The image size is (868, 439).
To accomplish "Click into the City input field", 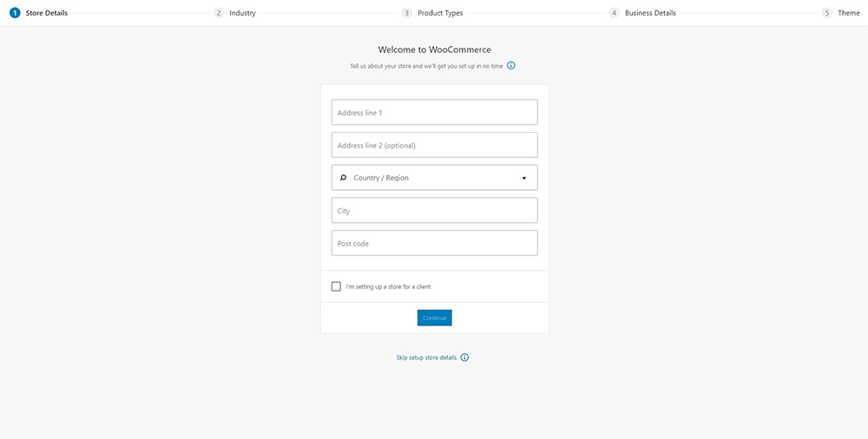I will pos(434,211).
